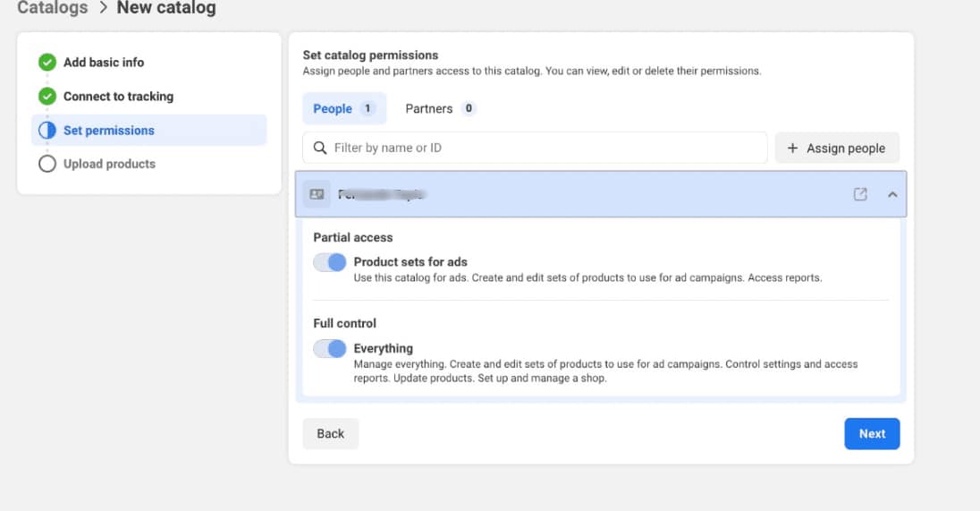Viewport: 980px width, 511px height.
Task: Click the search magnifier icon in filter box
Action: pyautogui.click(x=320, y=148)
